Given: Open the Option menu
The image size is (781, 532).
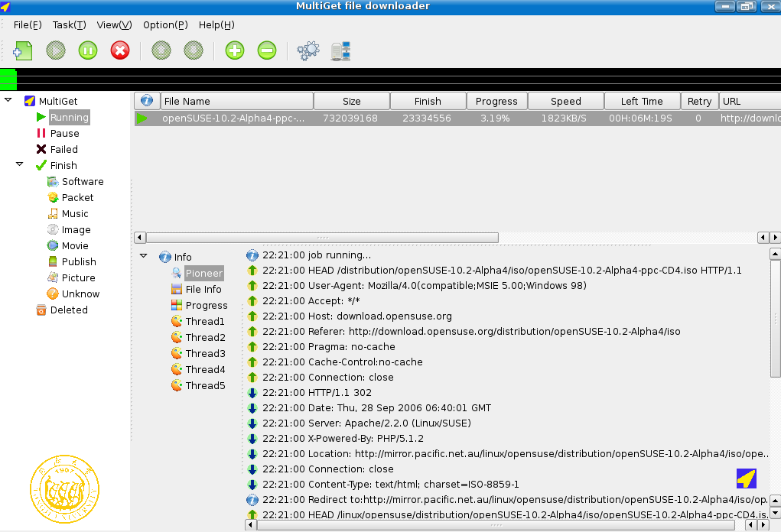Looking at the screenshot, I should coord(165,24).
